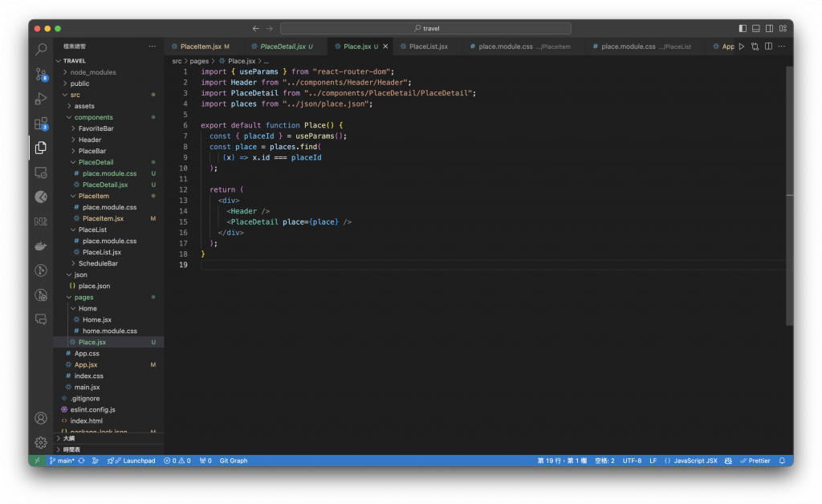
Task: Collapse the components folder
Action: tap(108, 117)
